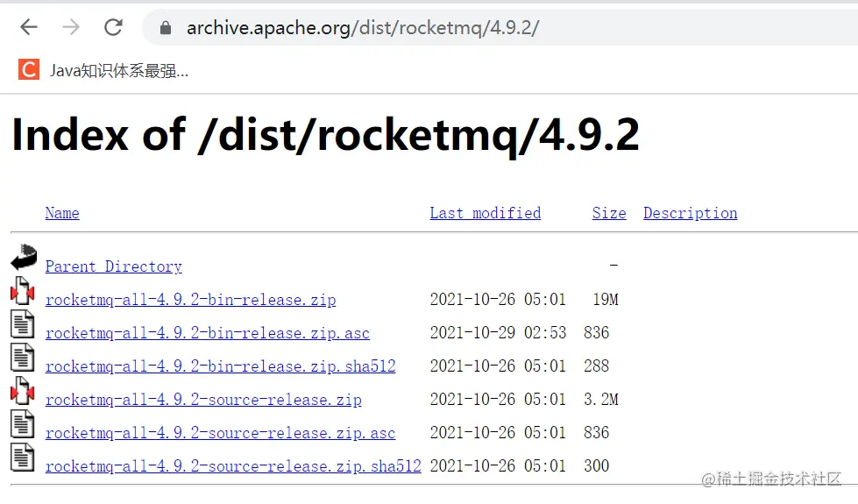
Task: Click the archive icon beside bin-release.zip
Action: coord(23,291)
